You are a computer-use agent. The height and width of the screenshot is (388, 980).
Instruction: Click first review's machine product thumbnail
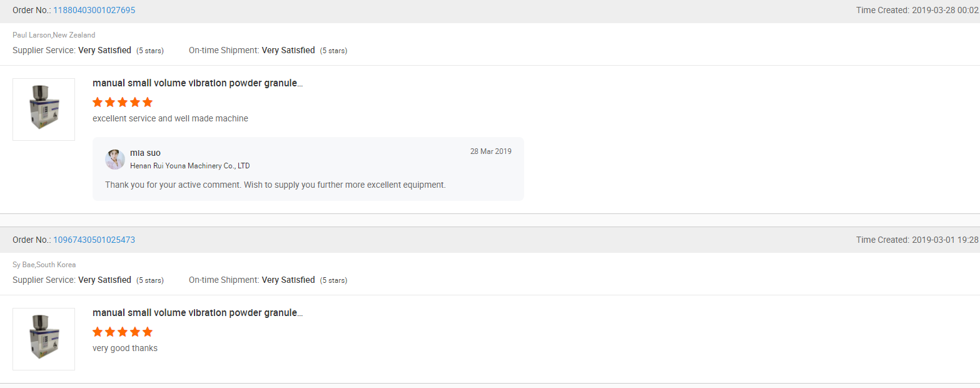(x=44, y=110)
